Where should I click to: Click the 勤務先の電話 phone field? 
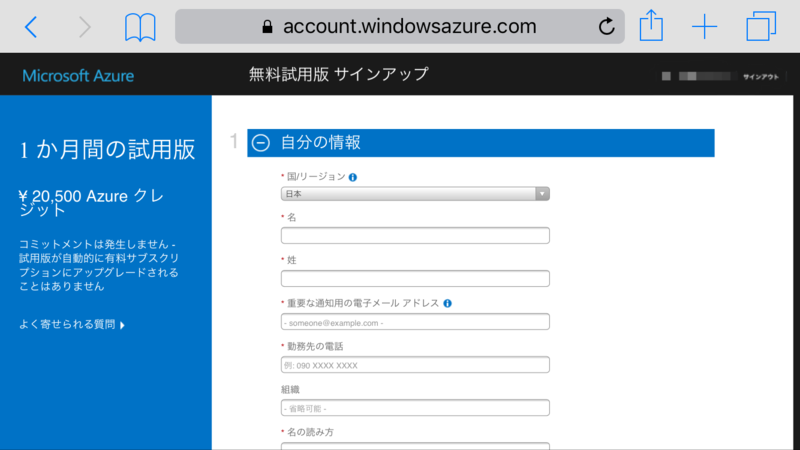tap(415, 364)
